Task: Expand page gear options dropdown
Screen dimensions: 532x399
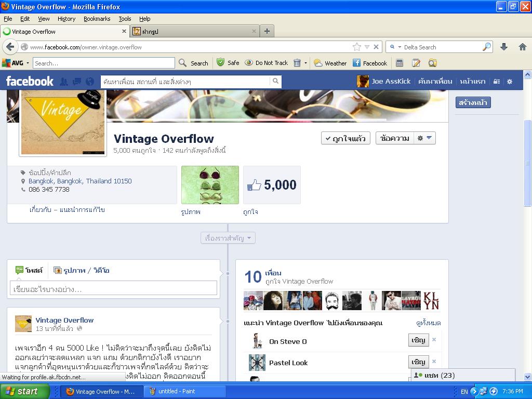Action: [424, 138]
